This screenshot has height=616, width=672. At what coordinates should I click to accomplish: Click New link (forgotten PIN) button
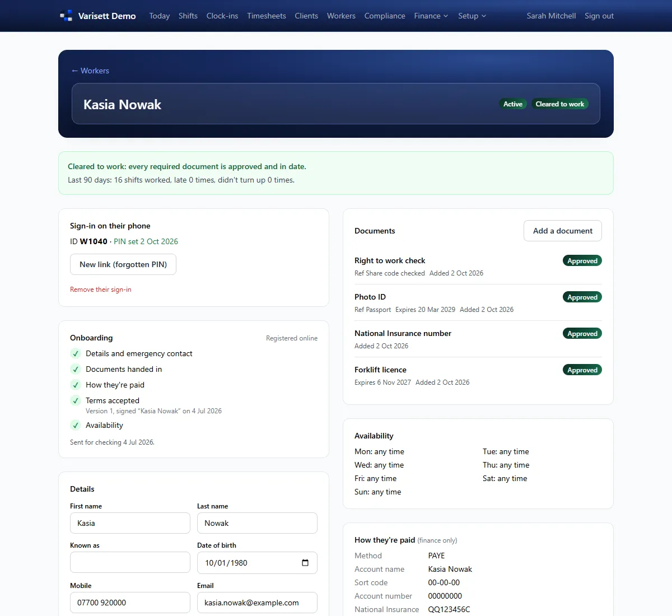coord(123,264)
